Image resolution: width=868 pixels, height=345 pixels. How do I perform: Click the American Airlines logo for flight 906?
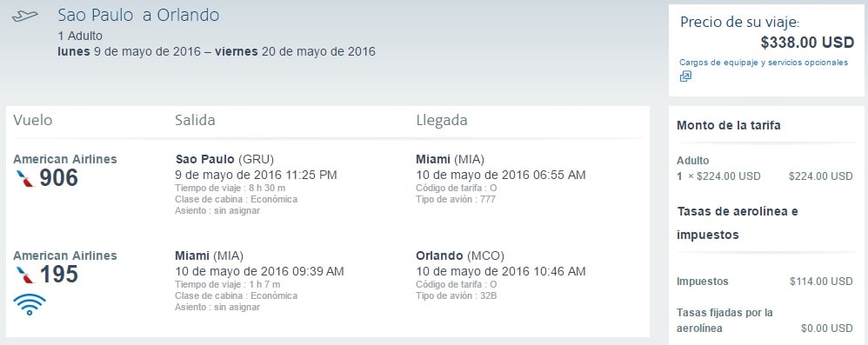click(25, 178)
